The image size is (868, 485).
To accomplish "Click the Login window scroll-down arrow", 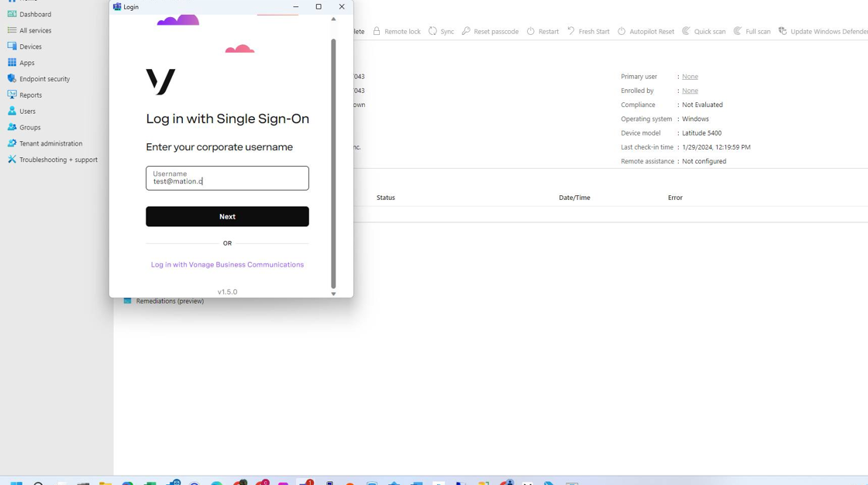I will point(333,294).
